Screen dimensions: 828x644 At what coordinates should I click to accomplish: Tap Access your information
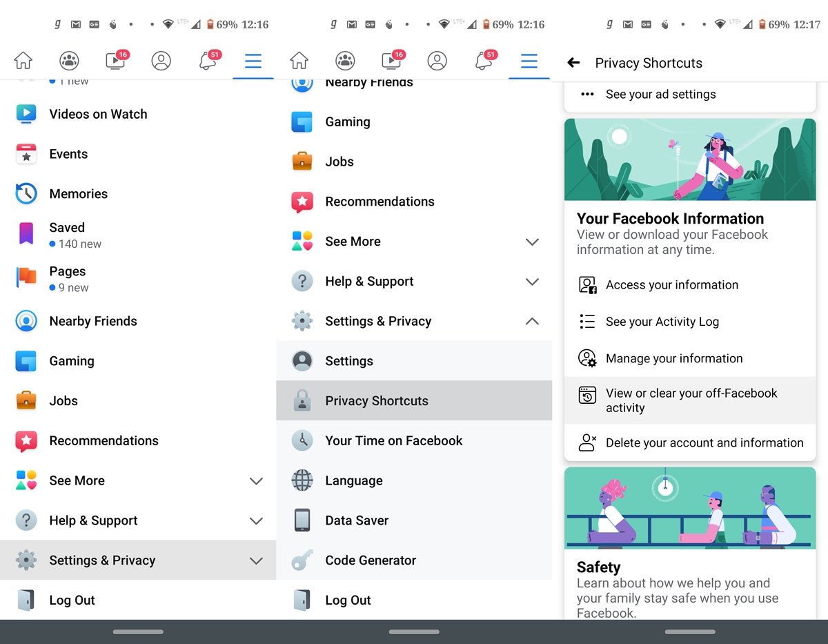tap(690, 285)
